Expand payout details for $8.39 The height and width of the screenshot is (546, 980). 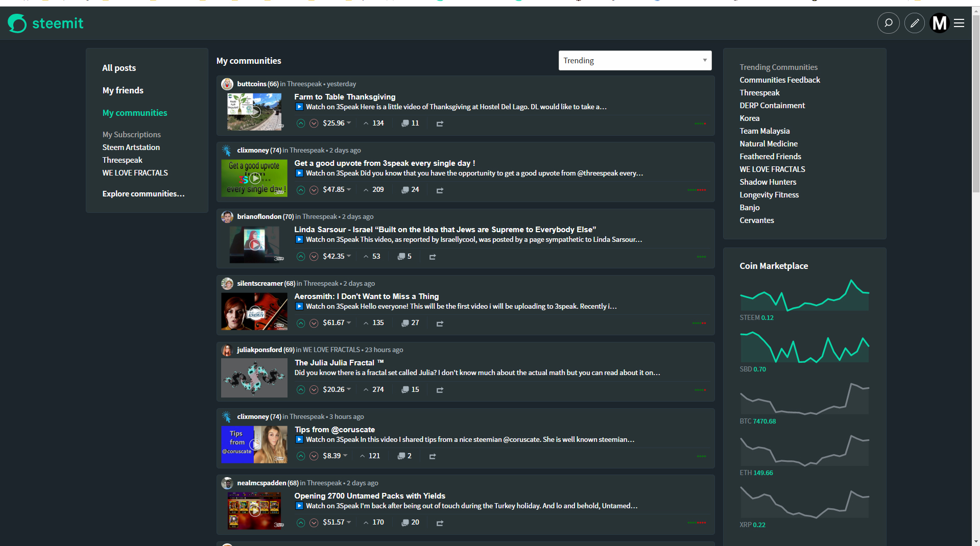(x=334, y=456)
